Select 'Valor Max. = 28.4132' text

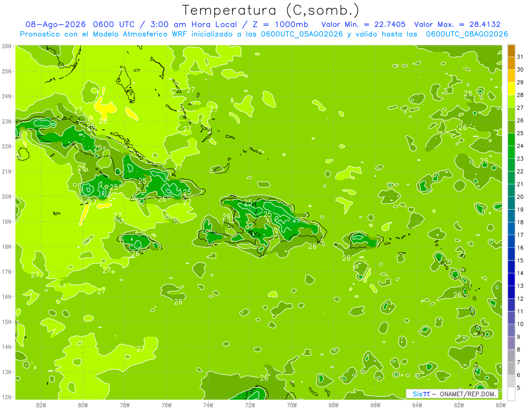pos(457,24)
